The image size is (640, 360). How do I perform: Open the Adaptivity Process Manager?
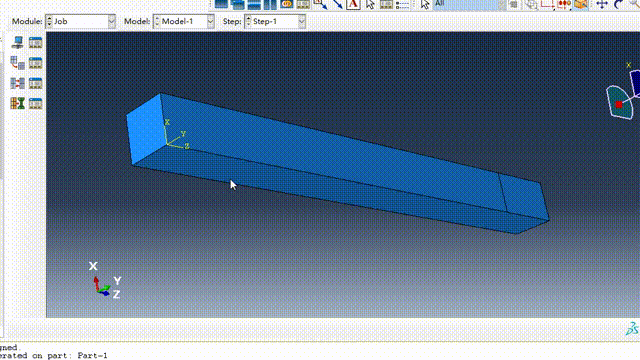[36, 63]
